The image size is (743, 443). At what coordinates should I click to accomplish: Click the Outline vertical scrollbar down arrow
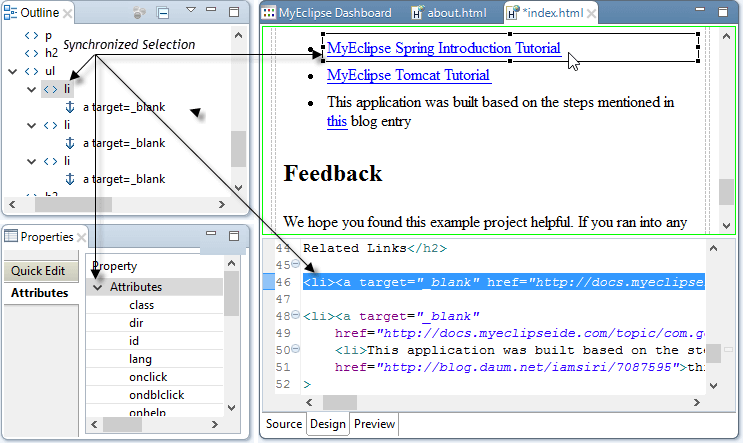238,188
